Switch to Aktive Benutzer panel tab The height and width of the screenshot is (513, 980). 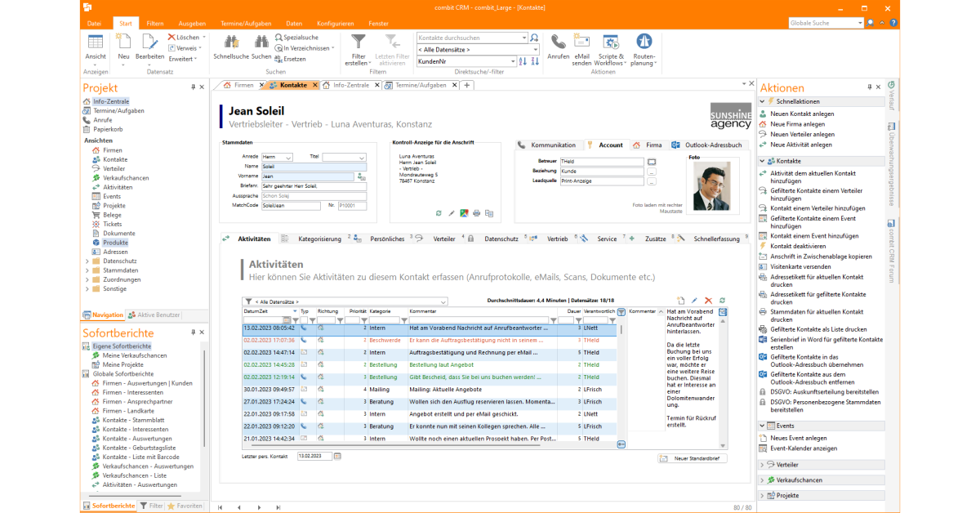(x=154, y=315)
